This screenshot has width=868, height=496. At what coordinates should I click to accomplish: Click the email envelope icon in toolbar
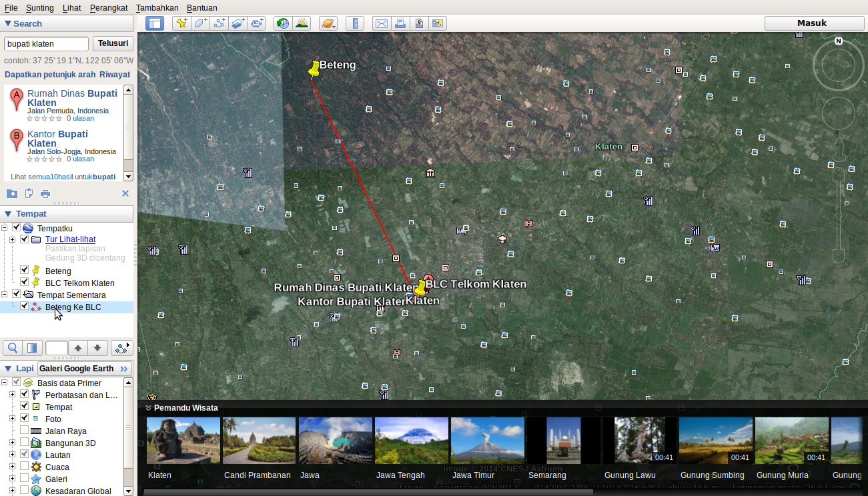pyautogui.click(x=381, y=23)
